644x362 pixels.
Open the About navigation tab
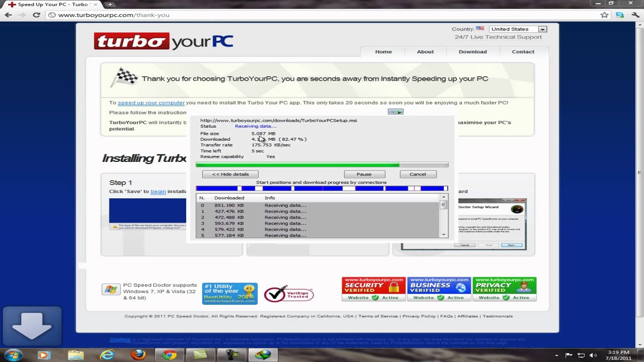425,52
